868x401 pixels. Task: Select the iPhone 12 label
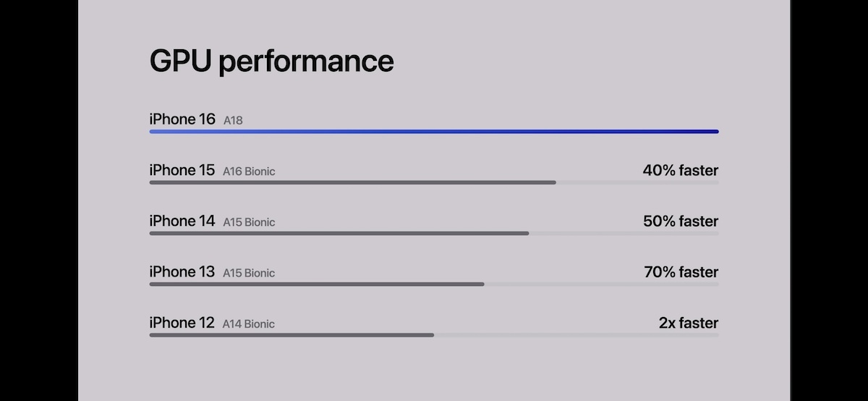click(x=182, y=322)
